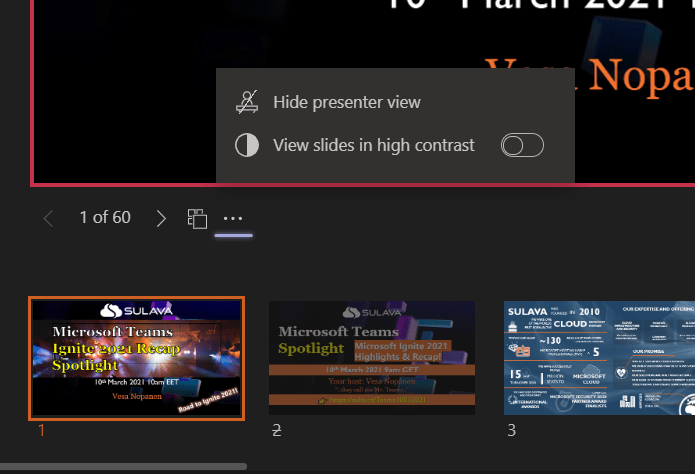
Task: Click the '1 of 60' slide counter
Action: pyautogui.click(x=105, y=218)
